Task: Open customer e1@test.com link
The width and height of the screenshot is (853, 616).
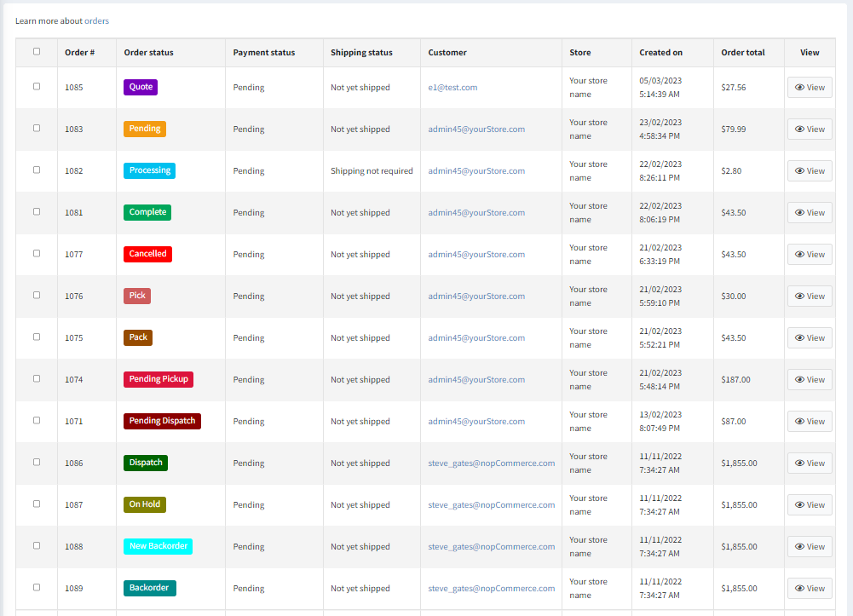Action: click(452, 88)
